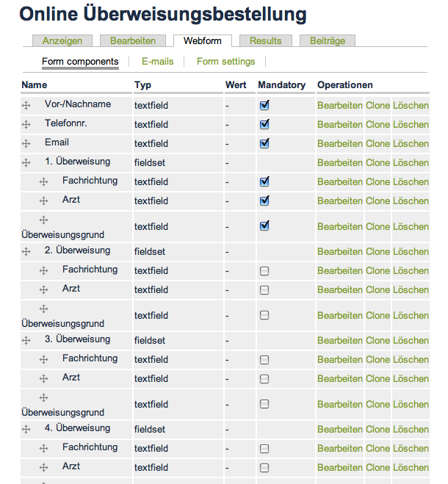448x484 pixels.
Task: Go to Form settings
Action: click(x=226, y=62)
